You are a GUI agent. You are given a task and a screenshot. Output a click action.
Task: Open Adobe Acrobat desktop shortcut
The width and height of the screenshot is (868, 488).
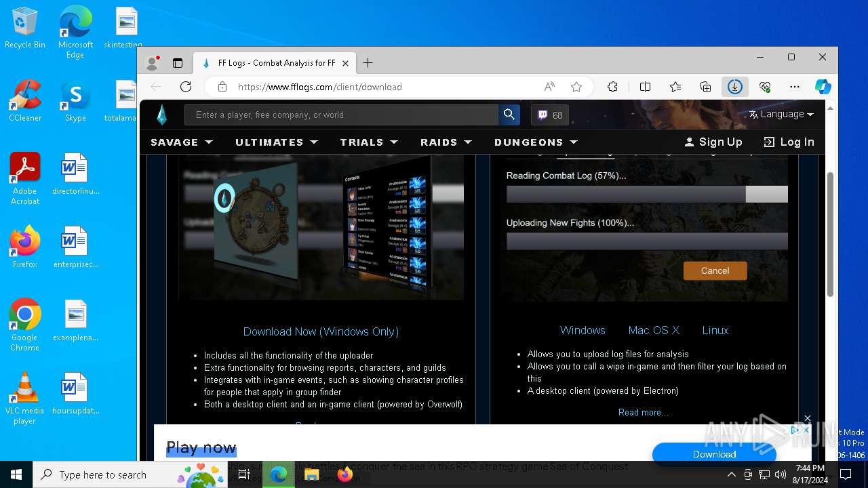pos(25,179)
